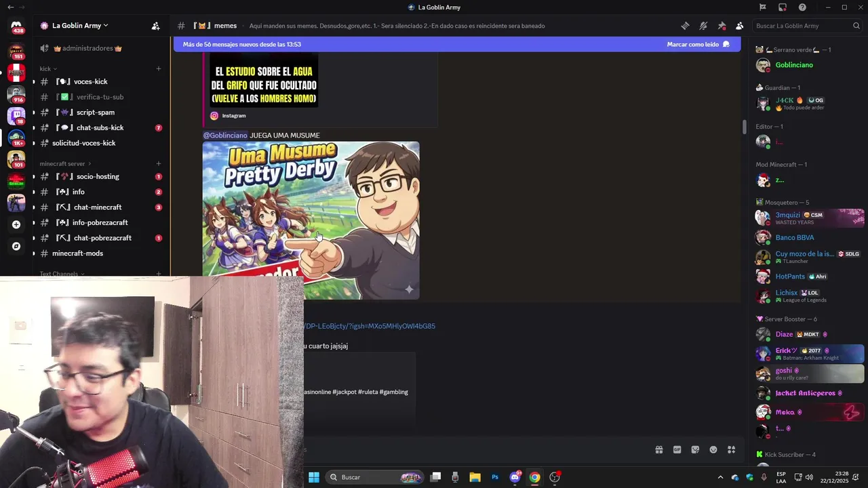Open chat-minecraft channel
This screenshot has height=488, width=868.
(100, 207)
